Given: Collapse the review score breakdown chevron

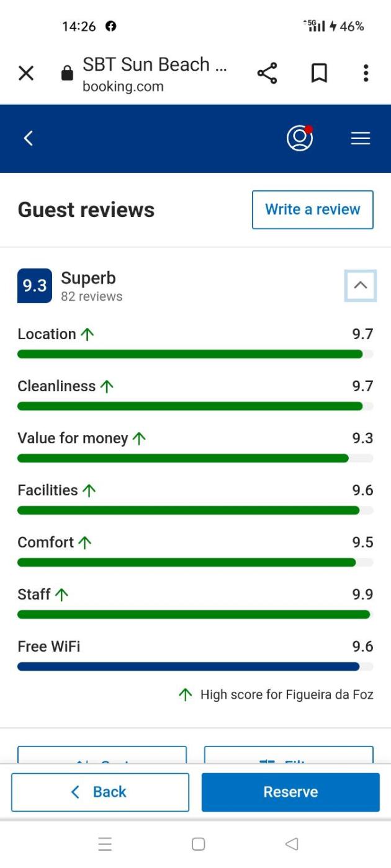Looking at the screenshot, I should 361,286.
